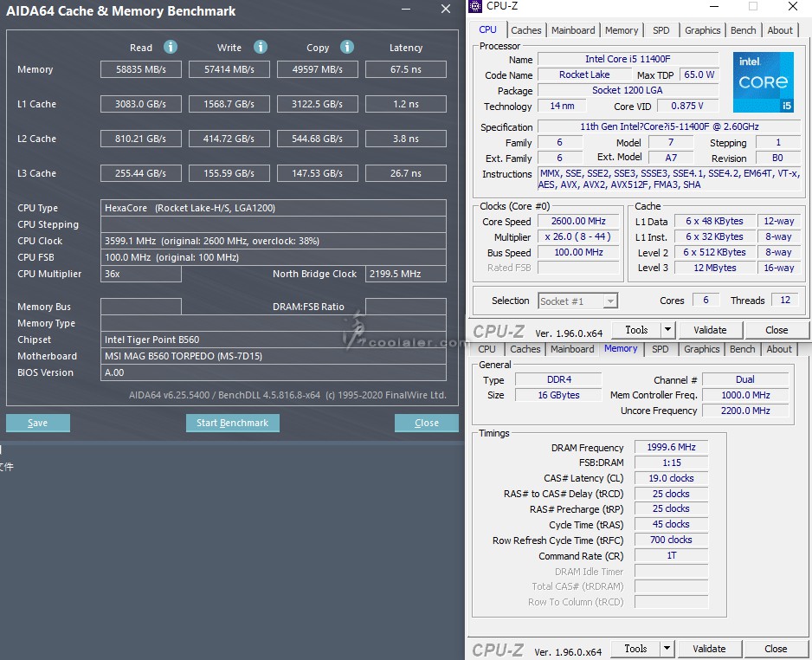Click the Memory Read value 58835 MB/s
The height and width of the screenshot is (660, 812).
click(x=141, y=69)
